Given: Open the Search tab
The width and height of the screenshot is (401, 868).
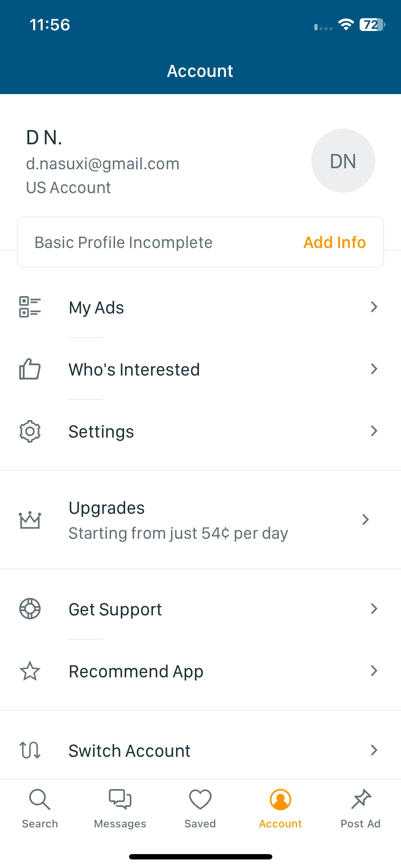Looking at the screenshot, I should [40, 809].
